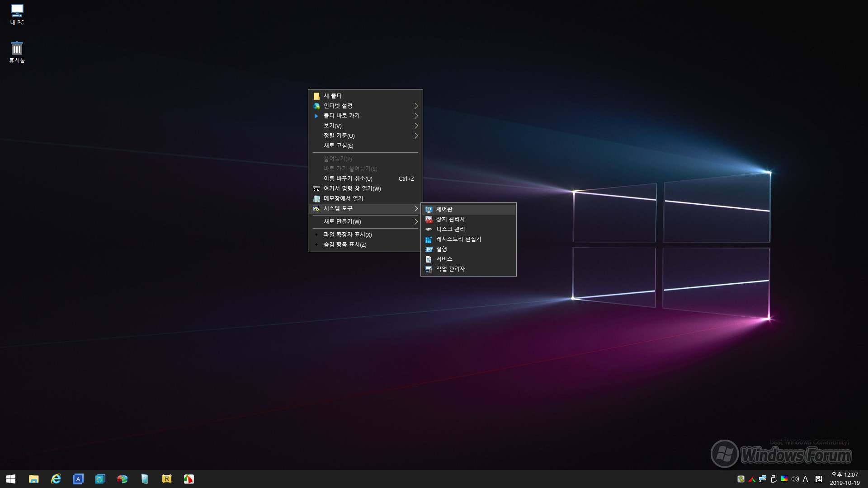The height and width of the screenshot is (488, 868).
Task: Choose 메모장에서 열기 entry
Action: point(365,198)
